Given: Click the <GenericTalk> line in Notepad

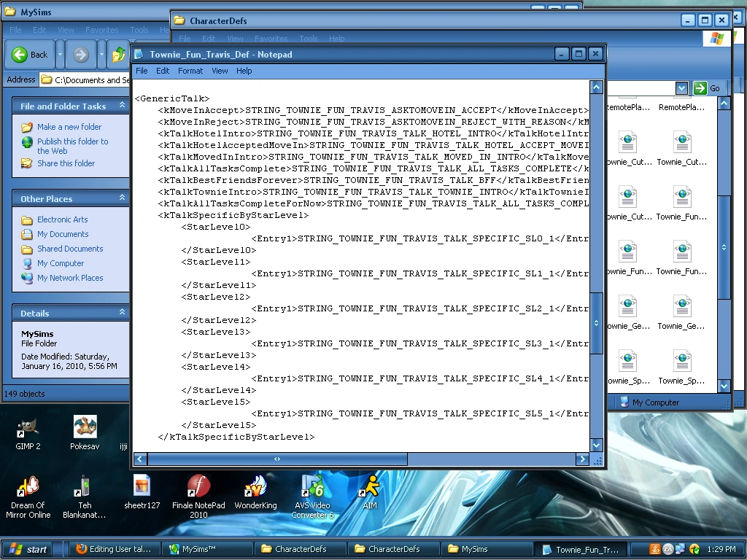Looking at the screenshot, I should (172, 98).
